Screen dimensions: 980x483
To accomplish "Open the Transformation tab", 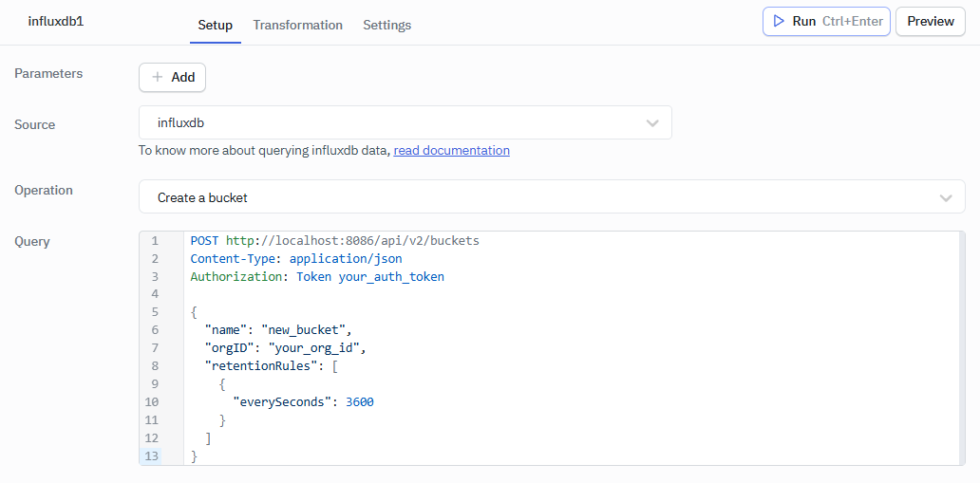I will click(x=297, y=25).
